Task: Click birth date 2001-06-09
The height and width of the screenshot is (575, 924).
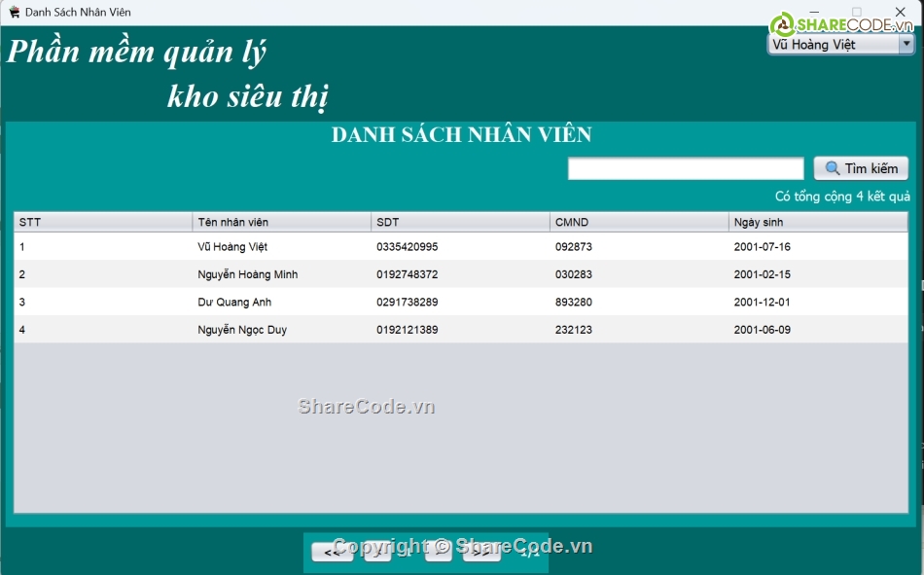Action: coord(762,330)
